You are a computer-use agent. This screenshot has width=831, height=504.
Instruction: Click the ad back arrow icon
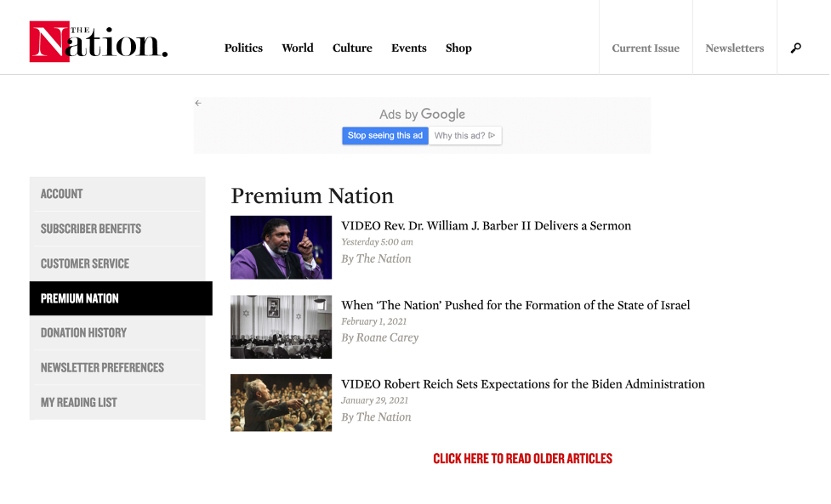click(198, 103)
